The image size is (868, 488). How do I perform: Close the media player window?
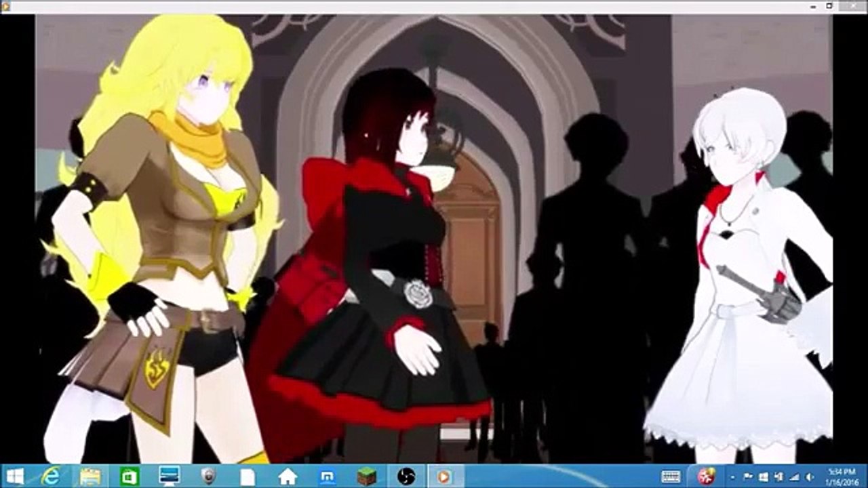click(852, 5)
